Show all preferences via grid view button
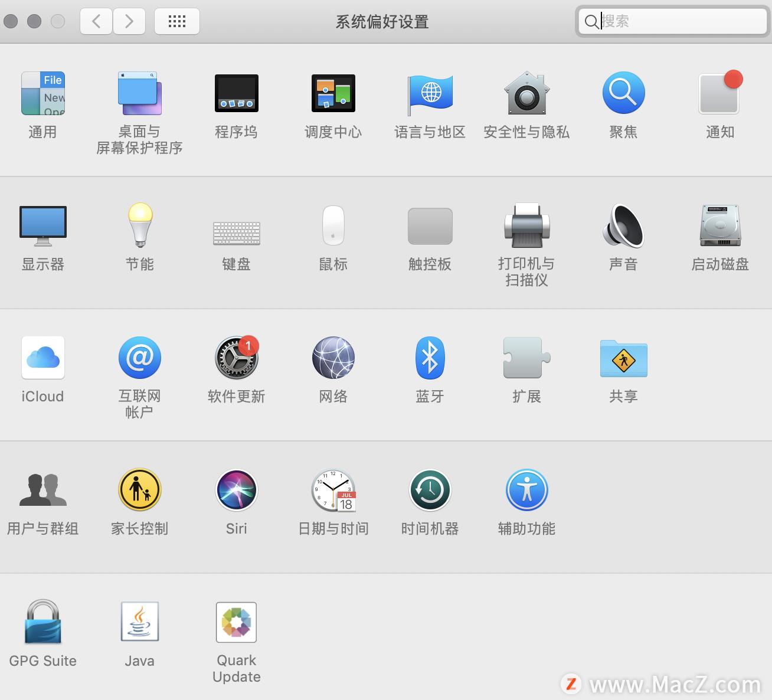This screenshot has height=700, width=772. coord(176,21)
